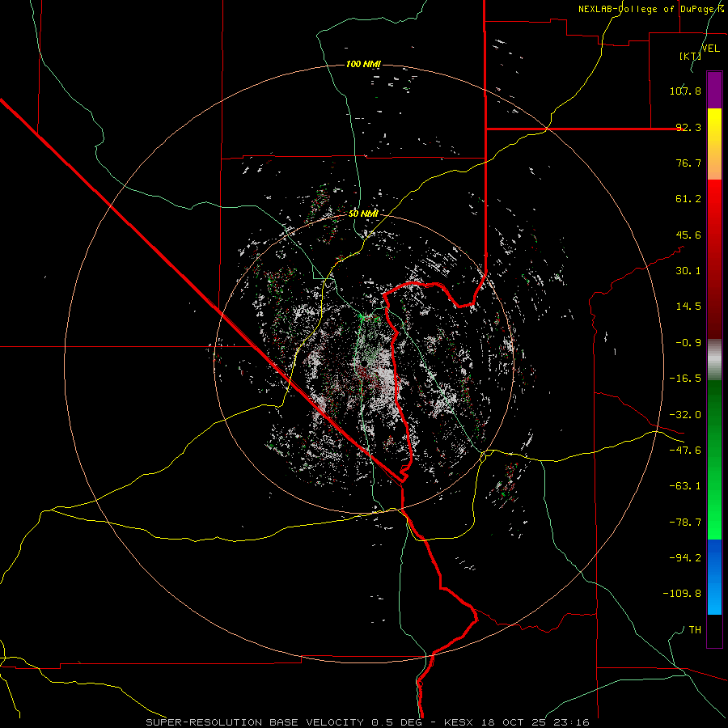Click the blue band of the color scale

[714, 577]
